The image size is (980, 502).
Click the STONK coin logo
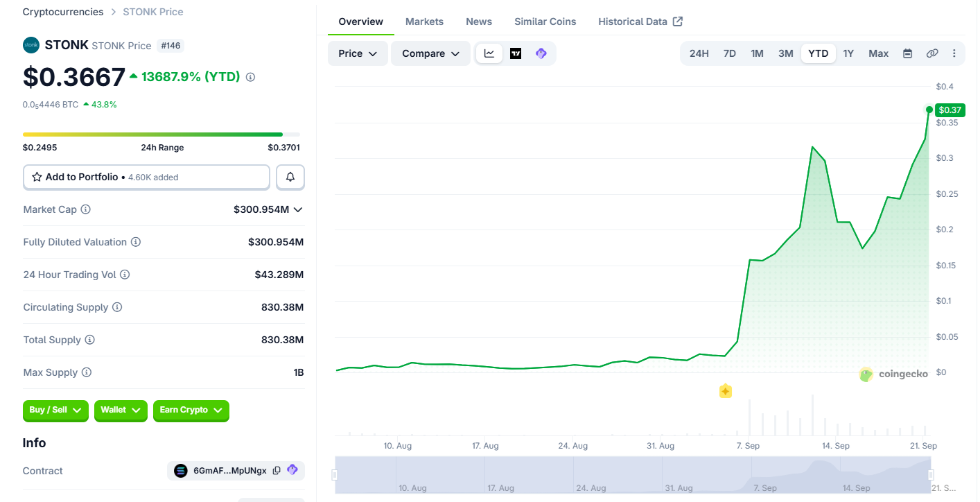[x=31, y=45]
